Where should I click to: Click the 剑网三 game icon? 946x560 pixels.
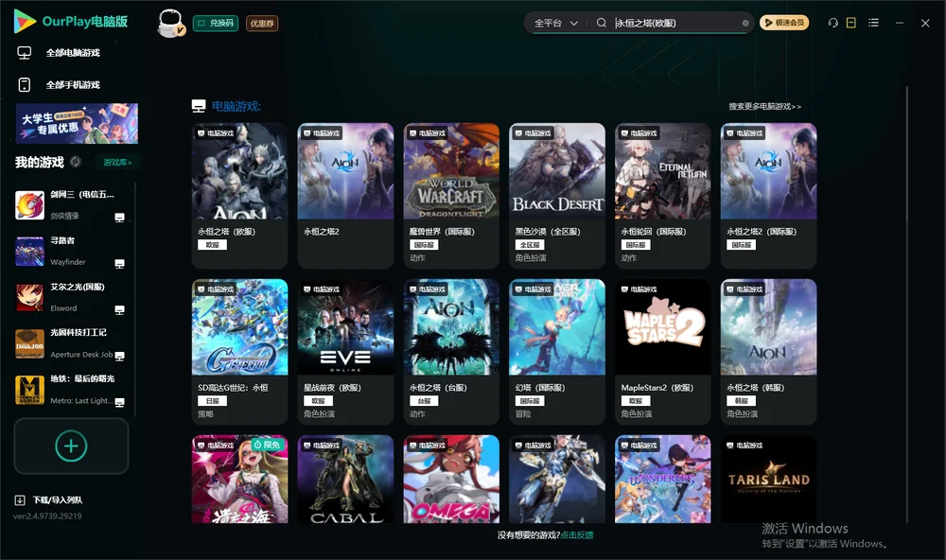(29, 205)
